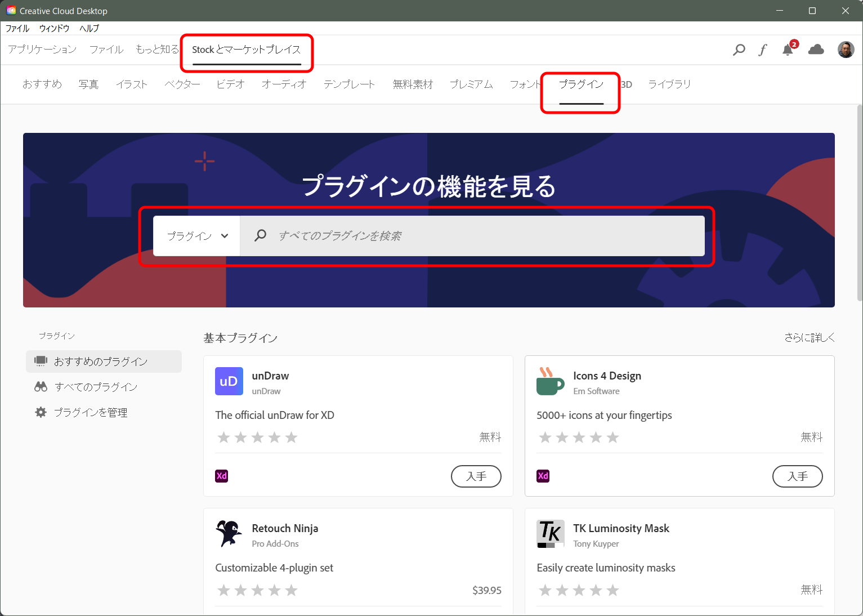Open the TK Luminosity Mask plugin title
The image size is (863, 616).
point(621,528)
